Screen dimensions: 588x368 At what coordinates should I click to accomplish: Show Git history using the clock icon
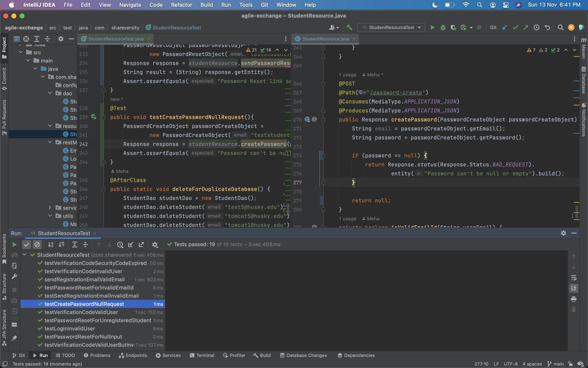[537, 28]
